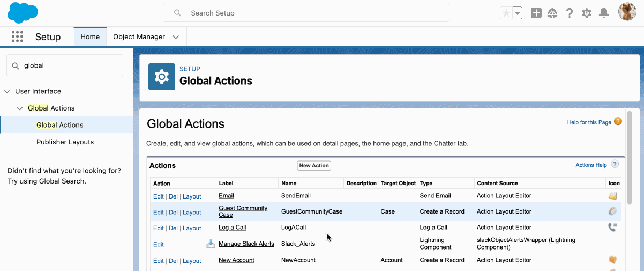The image size is (644, 271).
Task: Open the App Launcher grid icon
Action: [x=18, y=36]
